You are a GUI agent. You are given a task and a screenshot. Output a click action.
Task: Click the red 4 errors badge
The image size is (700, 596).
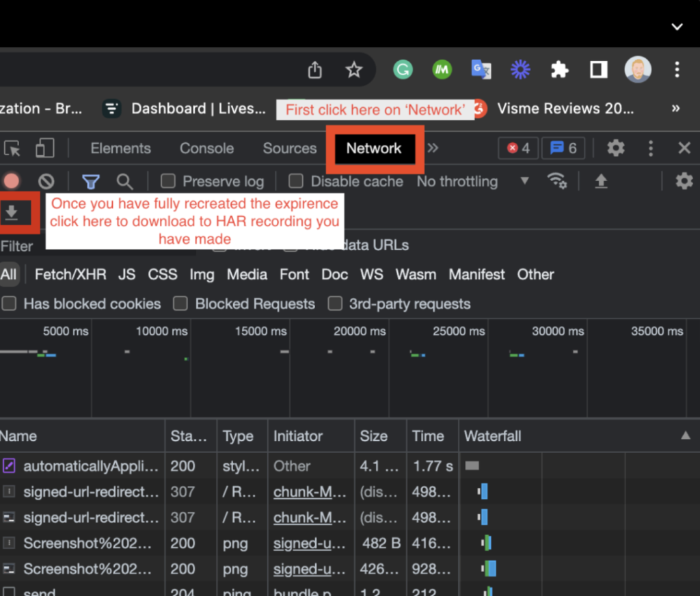tap(517, 148)
